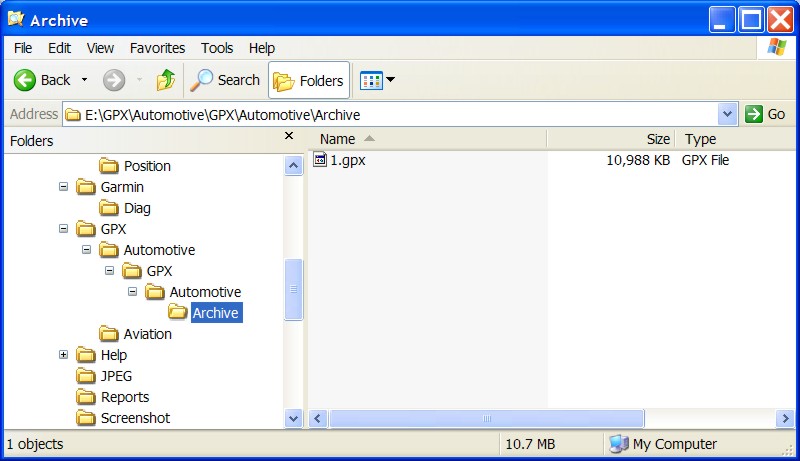The width and height of the screenshot is (800, 461).
Task: Select the Screenshot folder
Action: click(135, 418)
